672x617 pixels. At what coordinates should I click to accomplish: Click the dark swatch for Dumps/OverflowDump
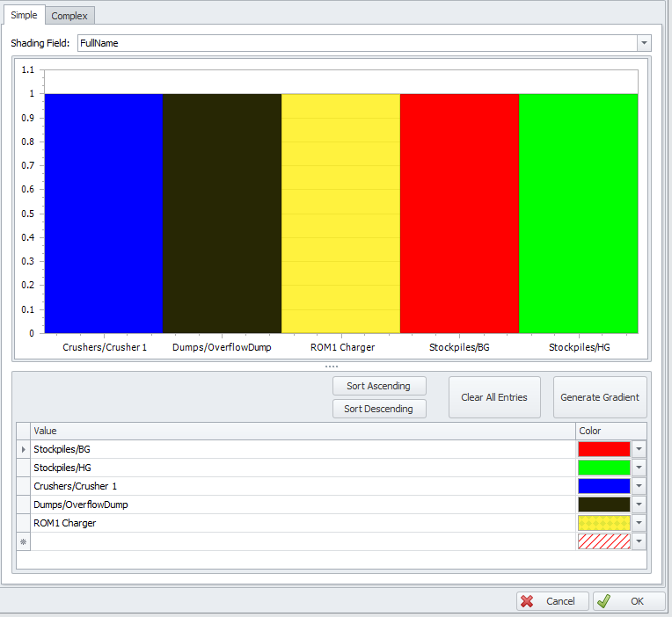pos(604,504)
